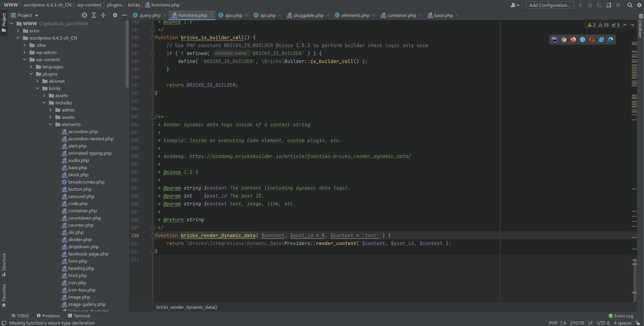The image size is (644, 326).
Task: Open file in Safari browser icon
Action: pos(583,40)
